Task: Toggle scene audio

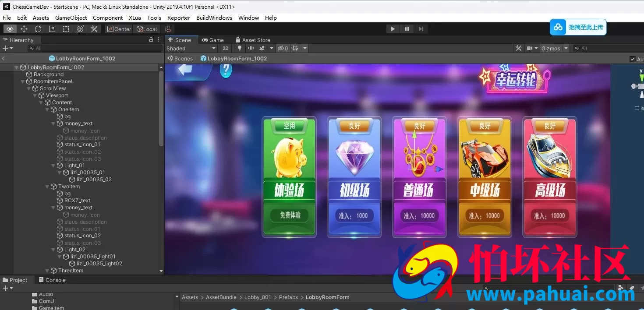Action: click(x=251, y=48)
